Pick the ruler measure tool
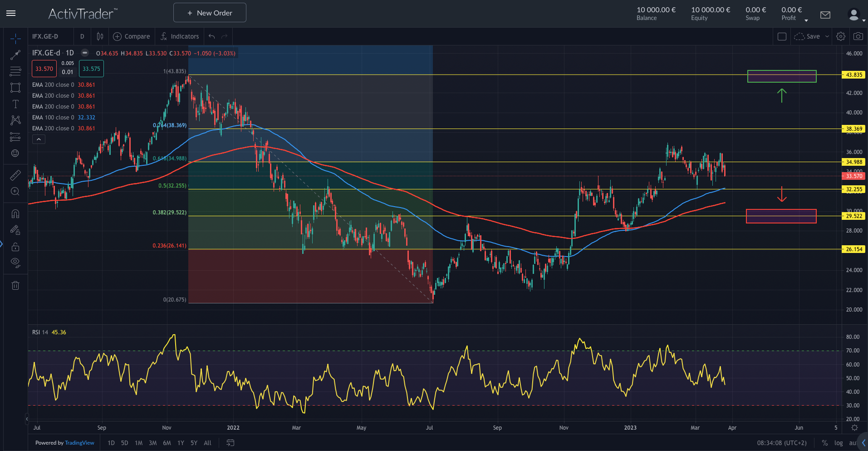The width and height of the screenshot is (868, 451). 15,175
